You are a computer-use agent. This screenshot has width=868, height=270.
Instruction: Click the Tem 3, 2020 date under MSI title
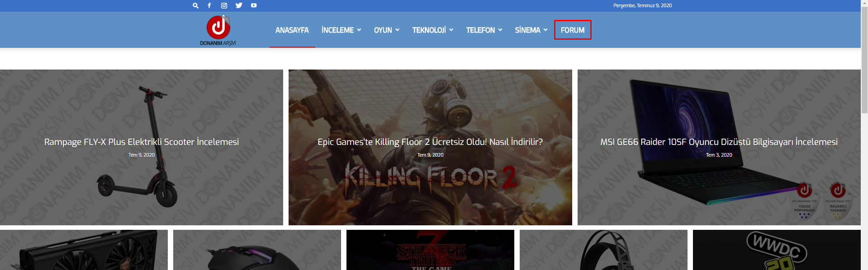pyautogui.click(x=719, y=155)
